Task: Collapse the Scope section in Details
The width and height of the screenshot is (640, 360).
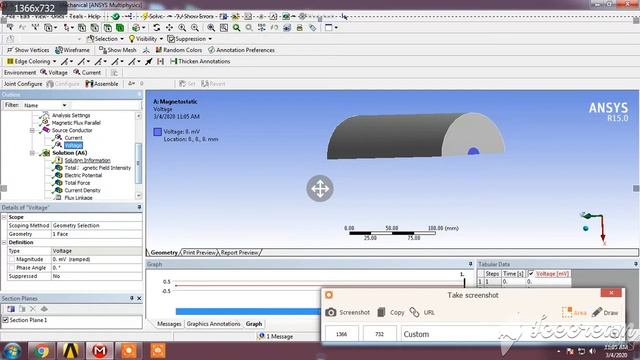Action: tap(4, 217)
